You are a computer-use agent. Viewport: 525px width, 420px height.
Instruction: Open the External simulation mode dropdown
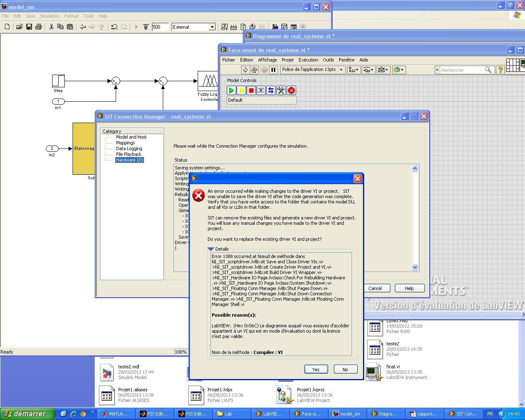[x=212, y=27]
